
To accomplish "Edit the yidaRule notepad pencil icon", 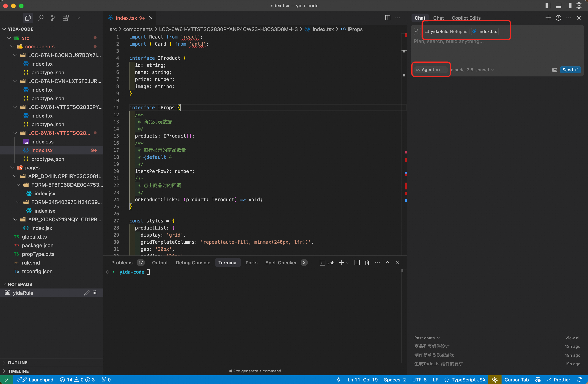I will [x=86, y=293].
